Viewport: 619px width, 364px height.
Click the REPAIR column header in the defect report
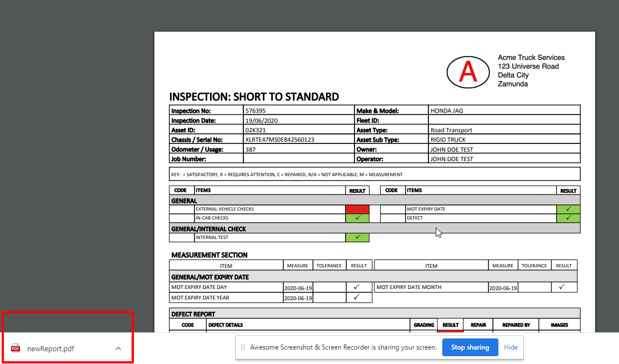[478, 325]
